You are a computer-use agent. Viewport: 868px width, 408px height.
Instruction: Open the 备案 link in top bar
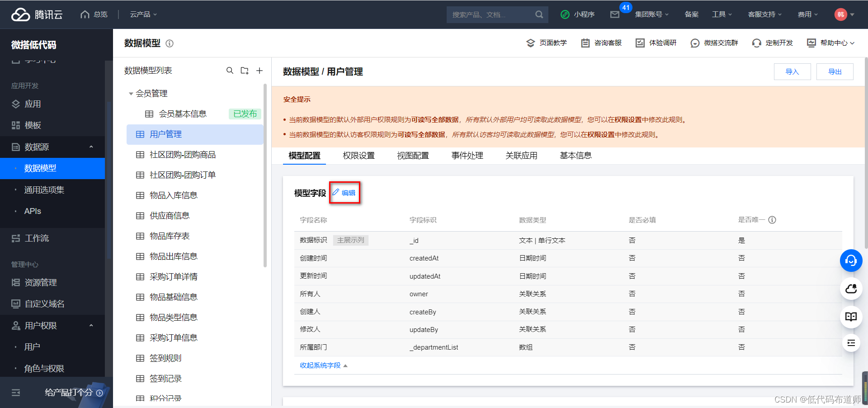click(x=691, y=14)
